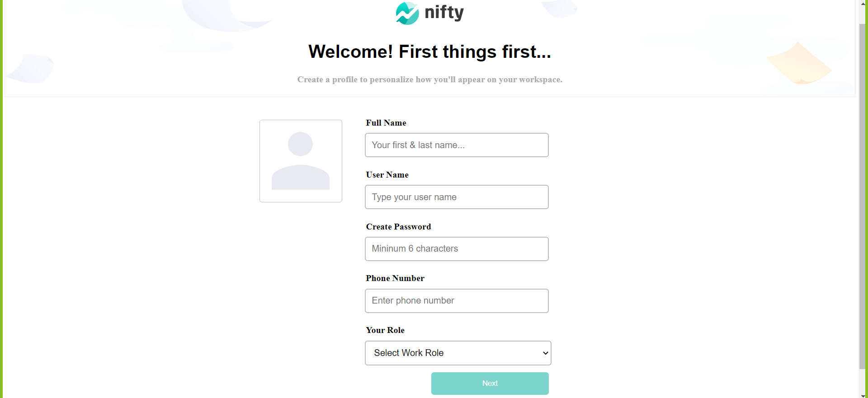This screenshot has height=398, width=868.
Task: Select the Create Password text box
Action: (457, 249)
